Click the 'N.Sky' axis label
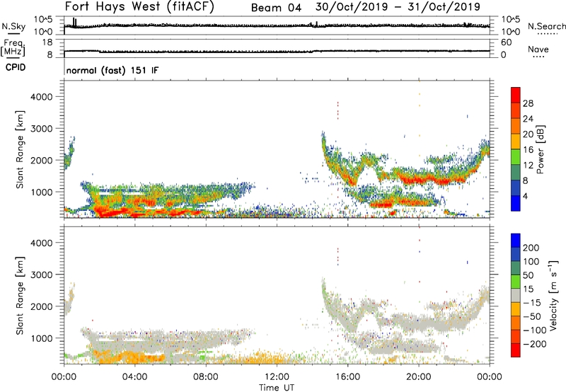This screenshot has width=566, height=392. 13,26
